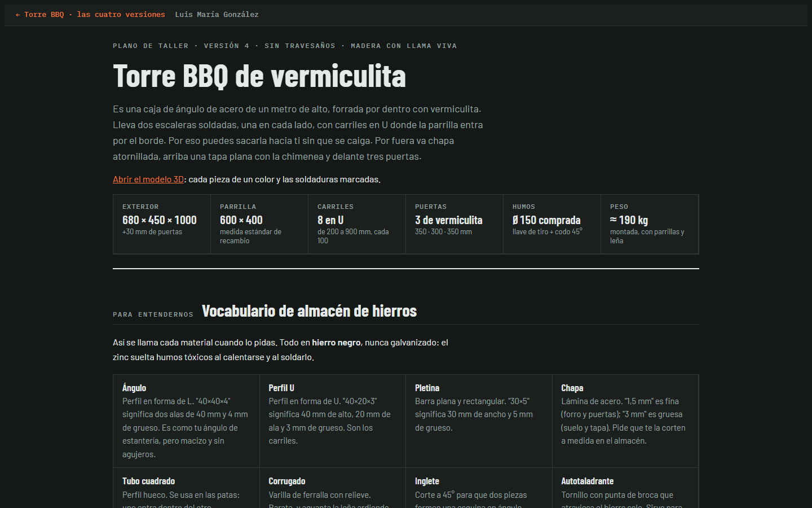This screenshot has width=812, height=508.
Task: Click the text montada, con parrillas y leña
Action: pos(647,237)
